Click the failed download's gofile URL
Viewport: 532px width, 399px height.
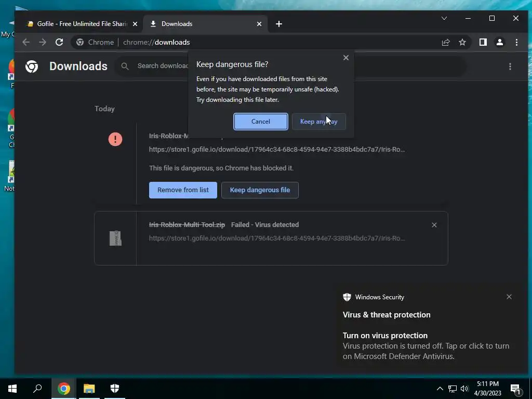tap(276, 238)
